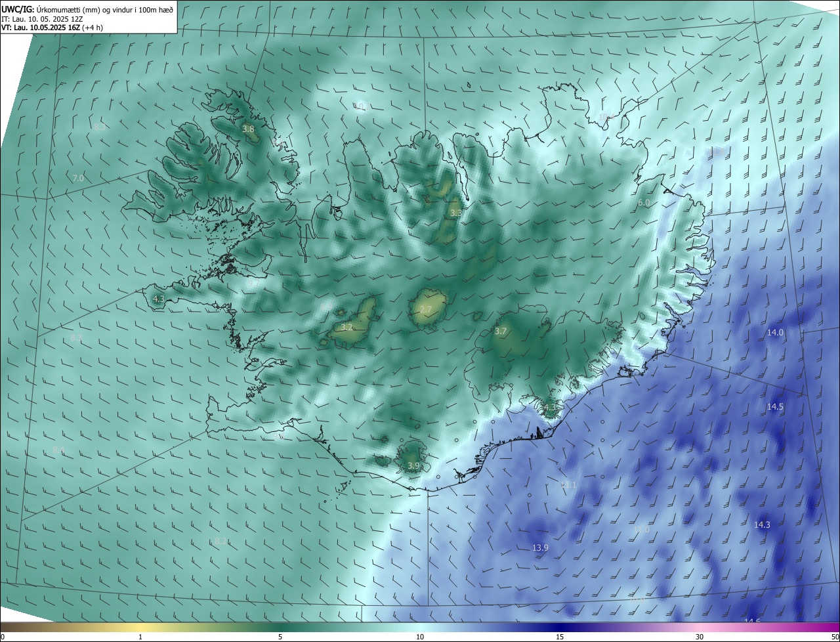Click the 14.3 value in the southeast sea

(762, 524)
